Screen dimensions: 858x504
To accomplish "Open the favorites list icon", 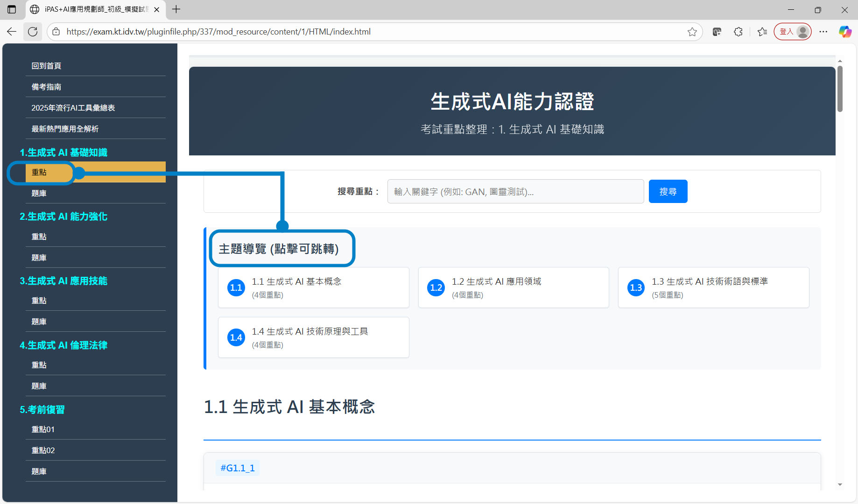I will tap(762, 32).
